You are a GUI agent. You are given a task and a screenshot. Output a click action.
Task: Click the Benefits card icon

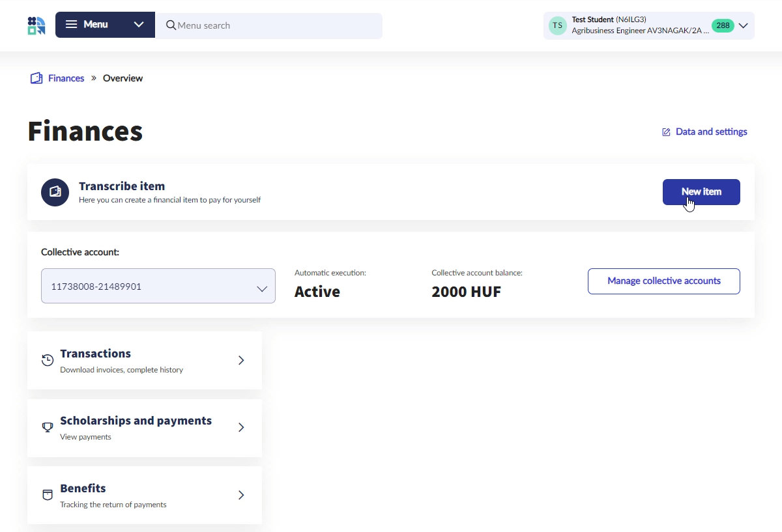click(x=48, y=495)
